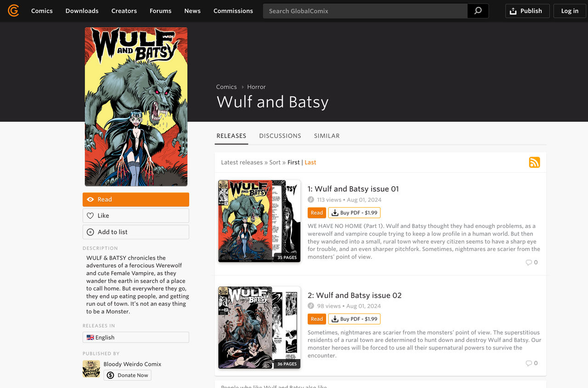Sort releases by Last
Viewport: 588px width, 388px height.
311,162
